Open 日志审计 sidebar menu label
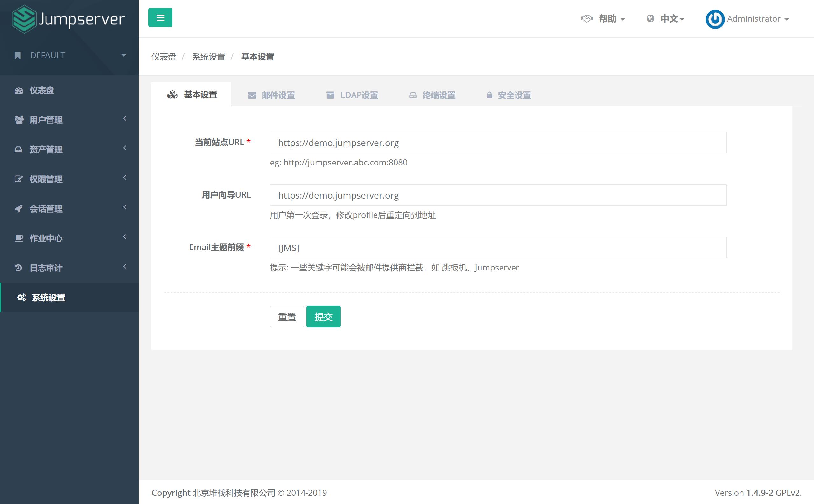 [46, 268]
